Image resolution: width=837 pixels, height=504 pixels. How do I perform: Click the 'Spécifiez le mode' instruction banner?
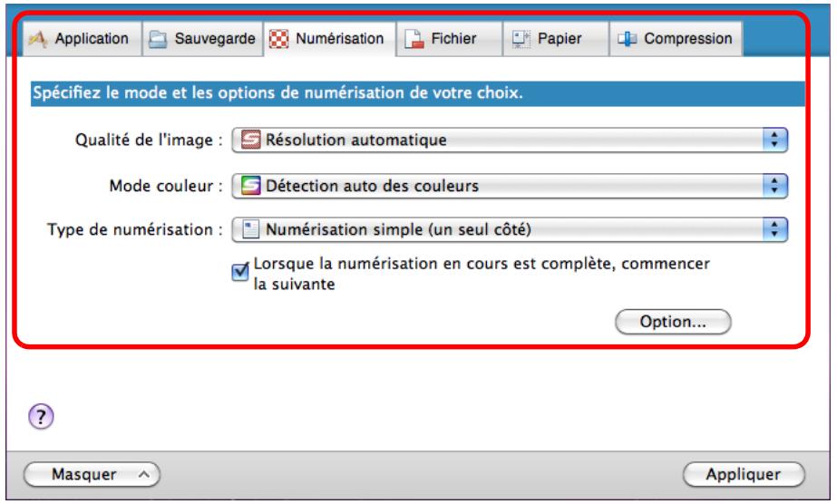(x=417, y=93)
